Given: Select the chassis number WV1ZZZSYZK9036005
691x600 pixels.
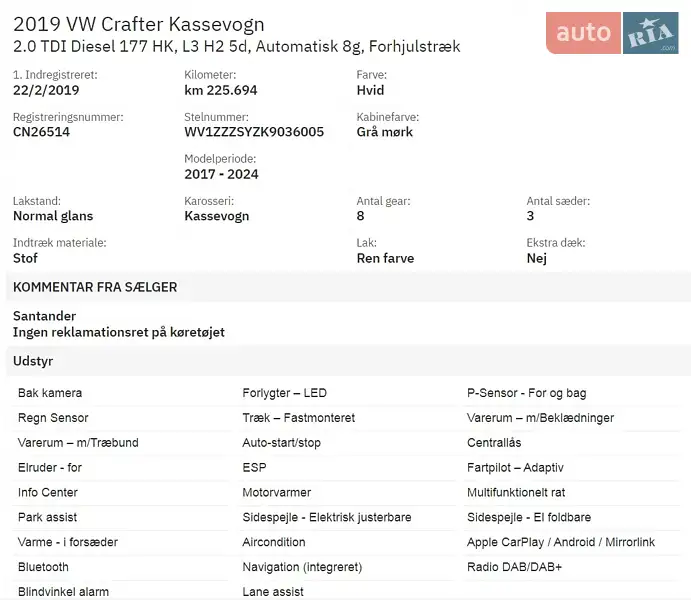Looking at the screenshot, I should pos(254,132).
